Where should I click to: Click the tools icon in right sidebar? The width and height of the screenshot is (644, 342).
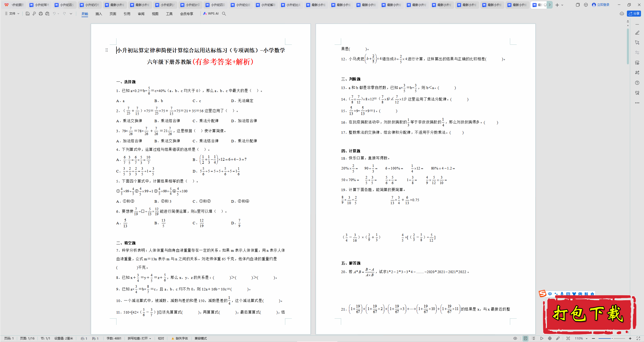pyautogui.click(x=637, y=73)
